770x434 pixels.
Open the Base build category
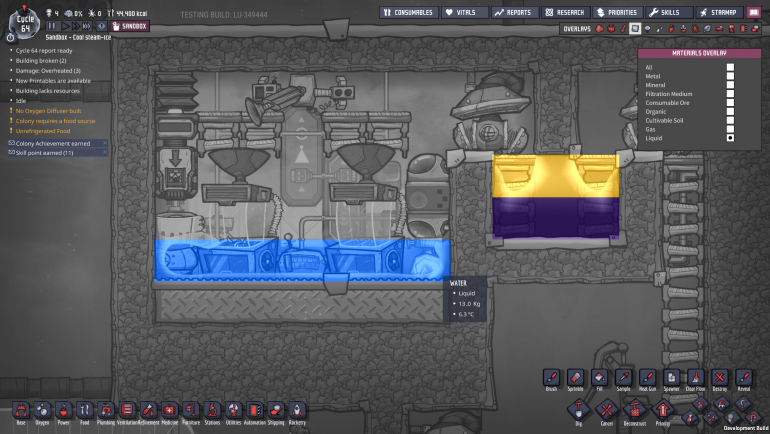tap(21, 410)
